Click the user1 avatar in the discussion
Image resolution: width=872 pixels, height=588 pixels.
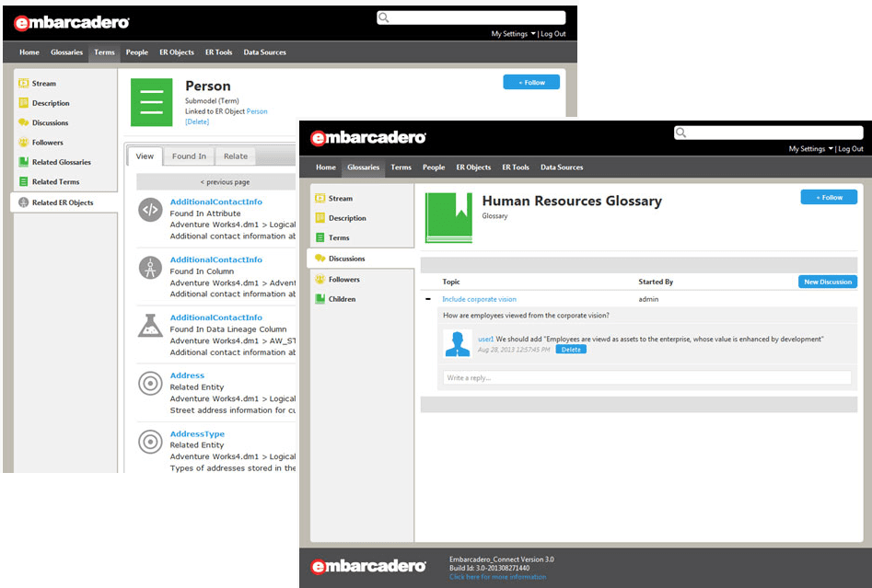(458, 343)
